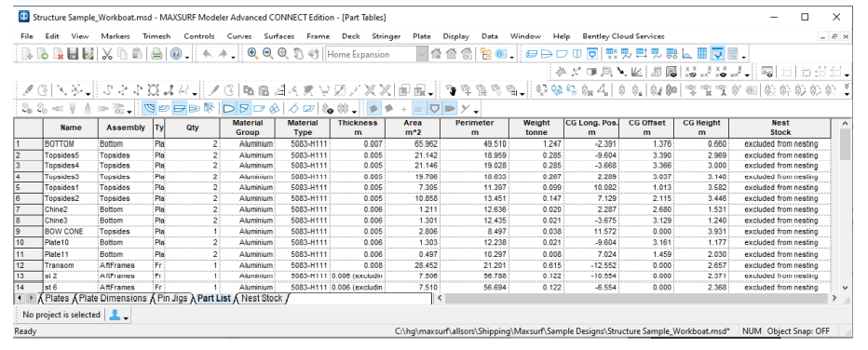Image resolution: width=868 pixels, height=350 pixels.
Task: Switch to the Plates tab
Action: 57,299
